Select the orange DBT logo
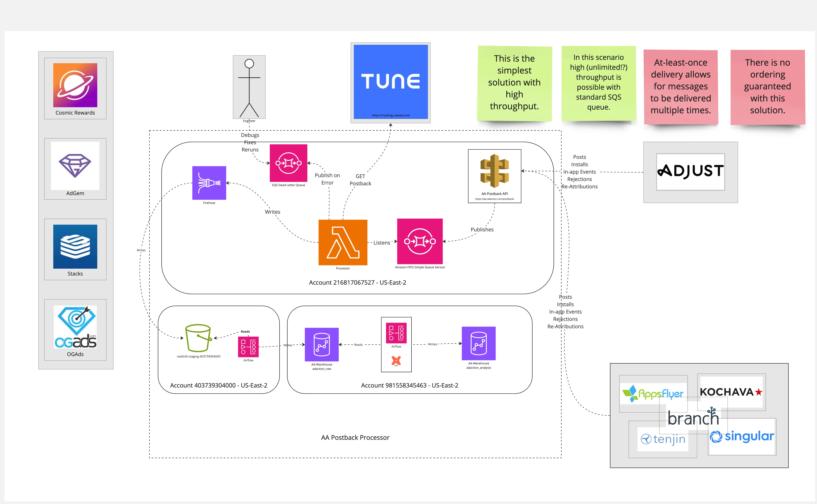Screen dimensions: 817x504 click(x=396, y=360)
